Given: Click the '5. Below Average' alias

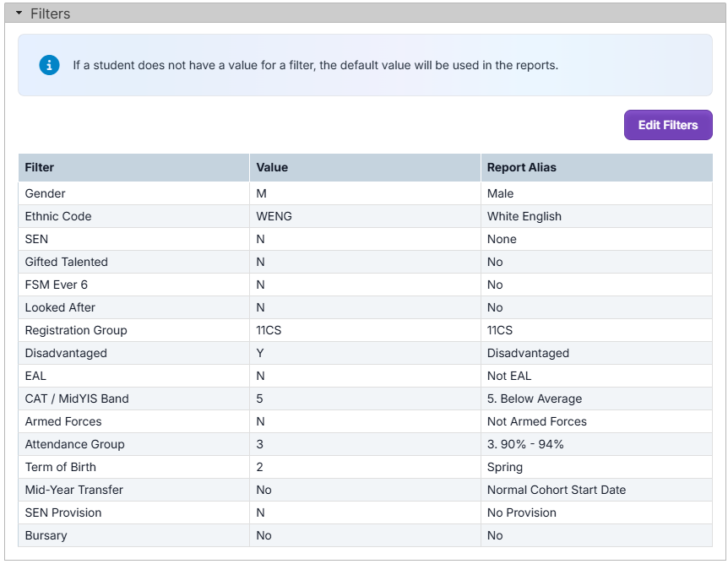Looking at the screenshot, I should (534, 399).
